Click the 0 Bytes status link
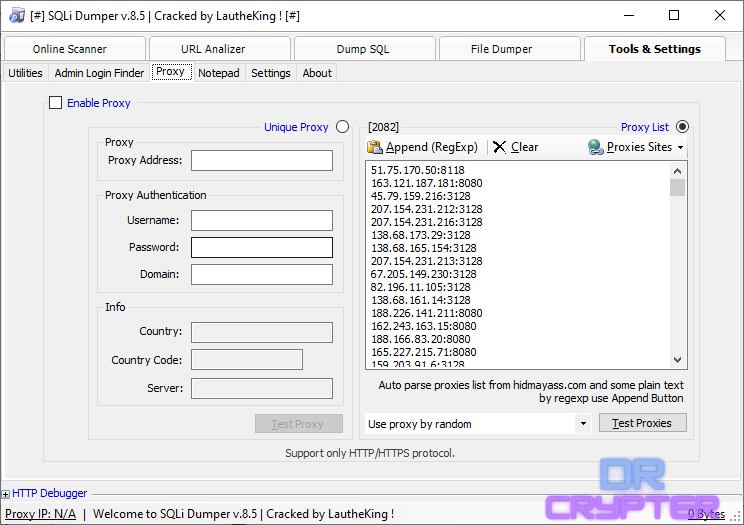The height and width of the screenshot is (525, 744). (706, 514)
